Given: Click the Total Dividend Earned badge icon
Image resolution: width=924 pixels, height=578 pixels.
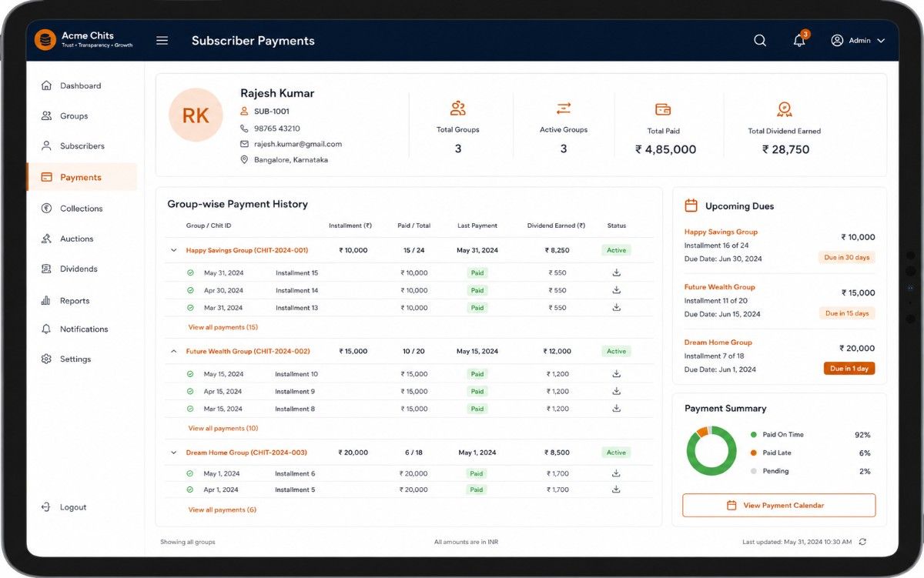Looking at the screenshot, I should [785, 109].
